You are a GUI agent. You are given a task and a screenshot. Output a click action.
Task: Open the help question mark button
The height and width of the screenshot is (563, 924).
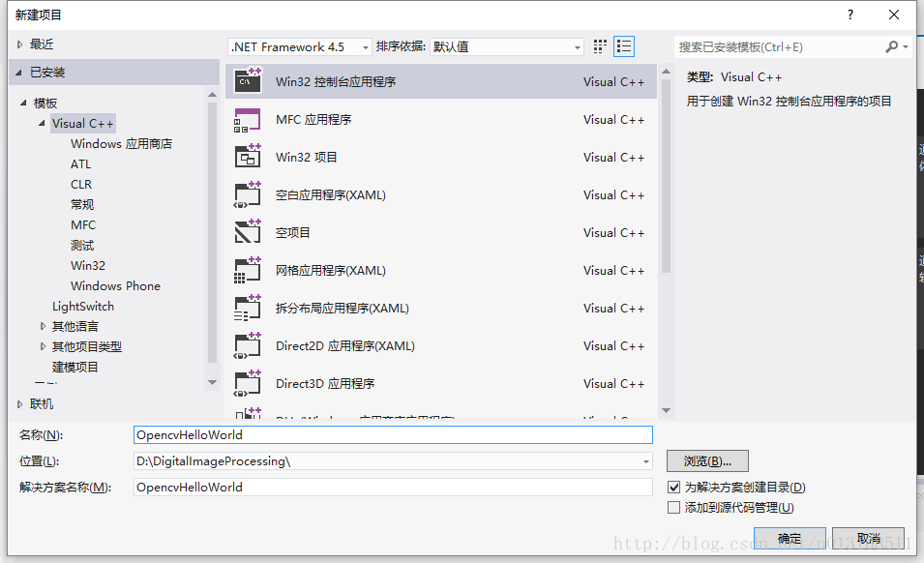[849, 15]
